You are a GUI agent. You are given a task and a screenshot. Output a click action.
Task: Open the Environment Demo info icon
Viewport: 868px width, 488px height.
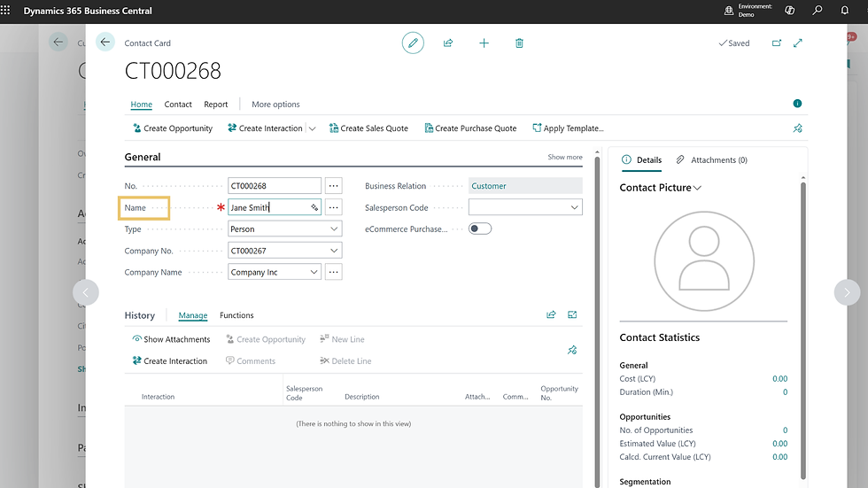(x=729, y=11)
